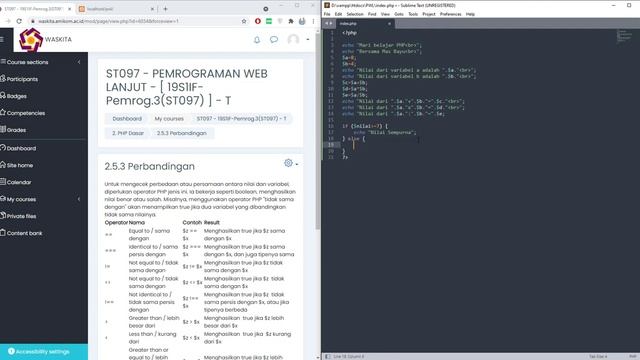Open the notifications bell
Screen dimensions: 640x360
257,40
